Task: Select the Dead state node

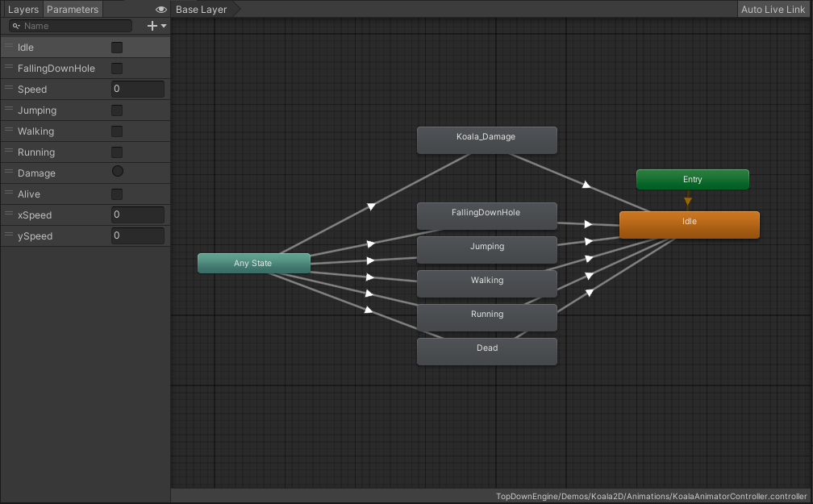Action: (486, 352)
